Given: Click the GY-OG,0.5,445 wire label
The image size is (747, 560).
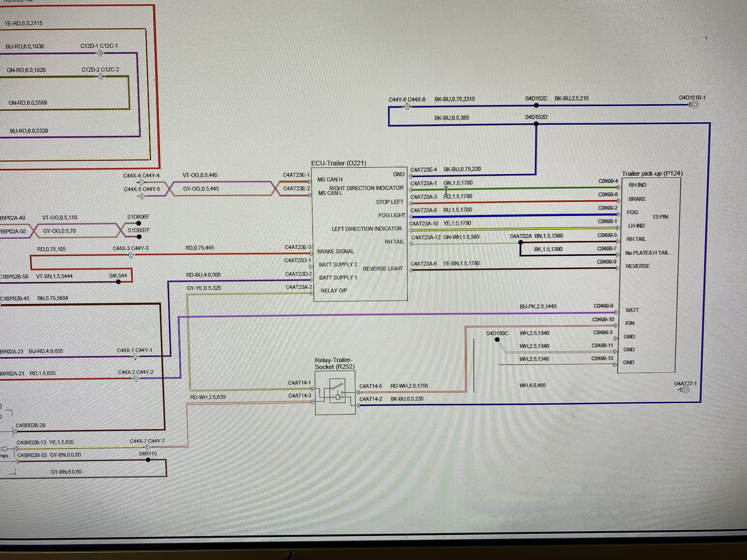Looking at the screenshot, I should click(x=201, y=189).
